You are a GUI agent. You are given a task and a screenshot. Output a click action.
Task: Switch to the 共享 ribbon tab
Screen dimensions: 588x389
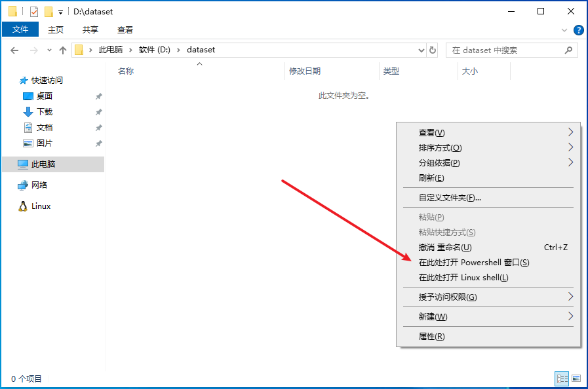click(x=90, y=29)
